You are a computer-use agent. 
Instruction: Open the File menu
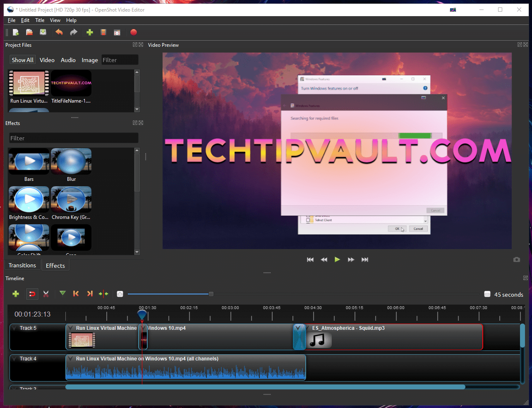[11, 20]
